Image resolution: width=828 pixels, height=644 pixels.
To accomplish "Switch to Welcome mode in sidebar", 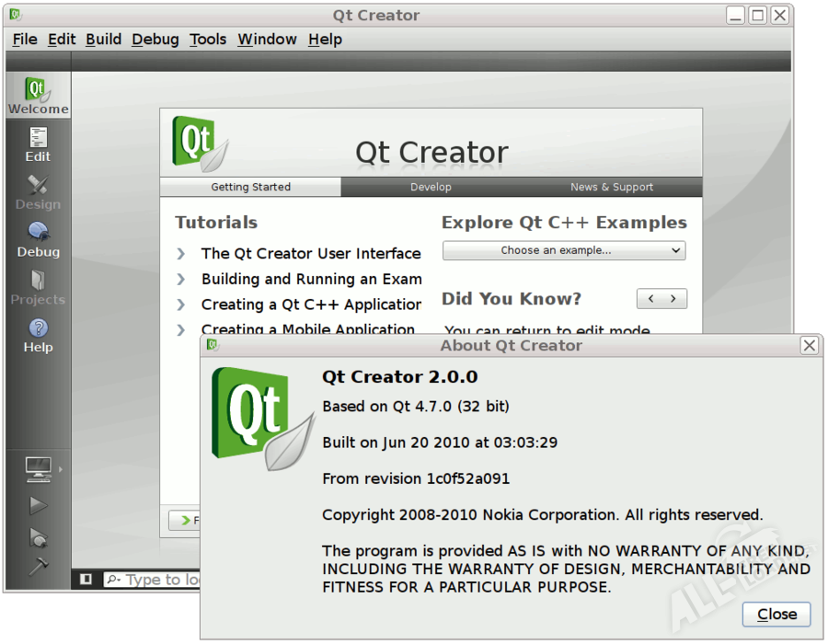I will coord(38,96).
